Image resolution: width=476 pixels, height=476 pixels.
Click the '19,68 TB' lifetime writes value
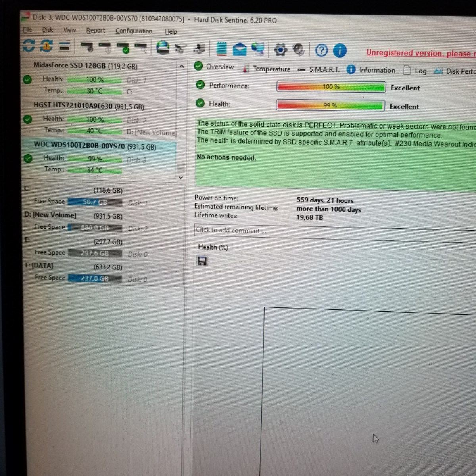310,217
